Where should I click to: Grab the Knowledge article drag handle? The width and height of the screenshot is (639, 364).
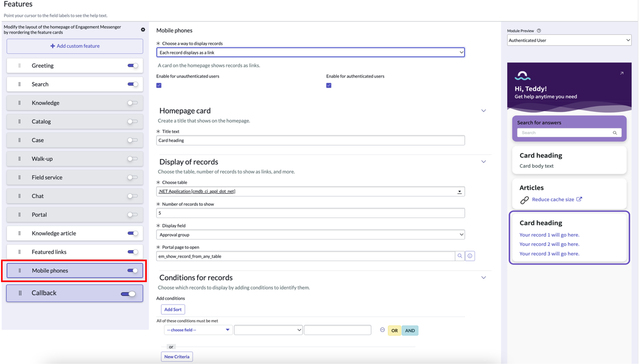point(20,233)
